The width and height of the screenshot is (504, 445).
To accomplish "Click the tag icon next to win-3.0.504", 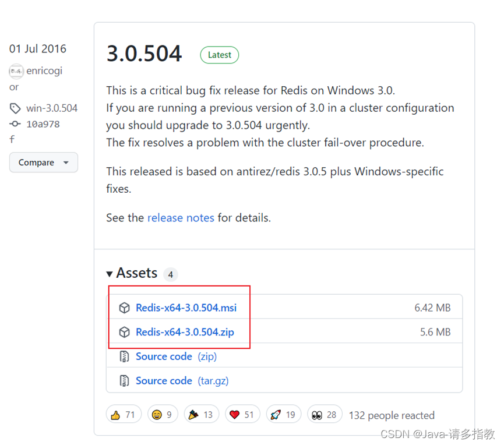I will click(15, 108).
